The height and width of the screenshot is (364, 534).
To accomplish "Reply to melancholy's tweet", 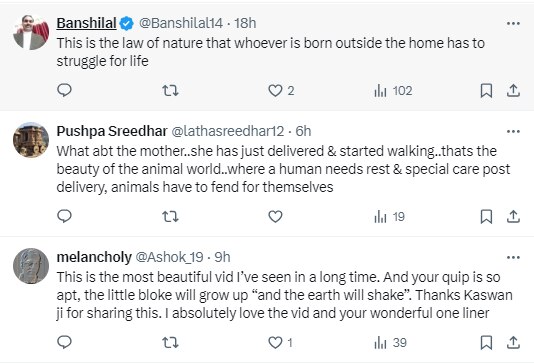I will click(64, 342).
